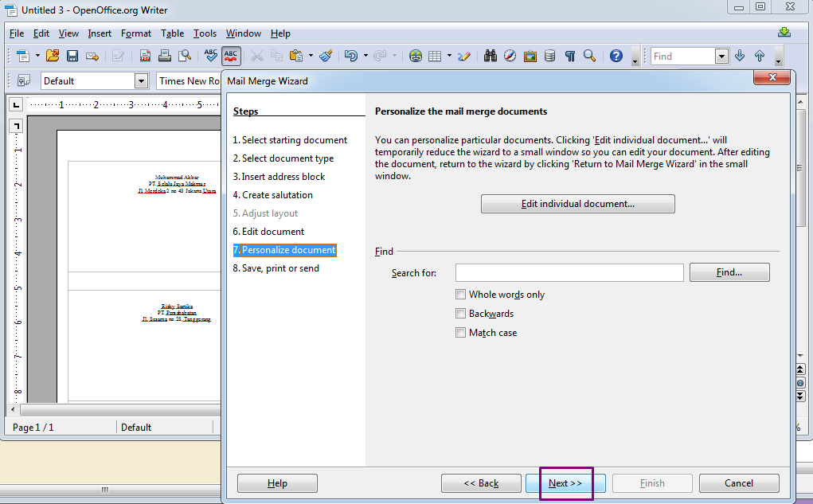
Task: Open the Spellcheck tool
Action: [209, 57]
